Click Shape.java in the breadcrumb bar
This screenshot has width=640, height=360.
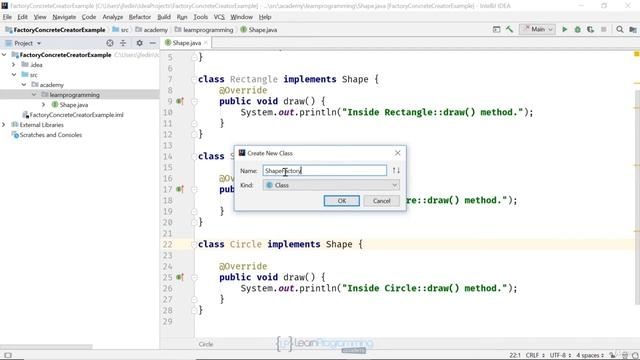click(259, 30)
